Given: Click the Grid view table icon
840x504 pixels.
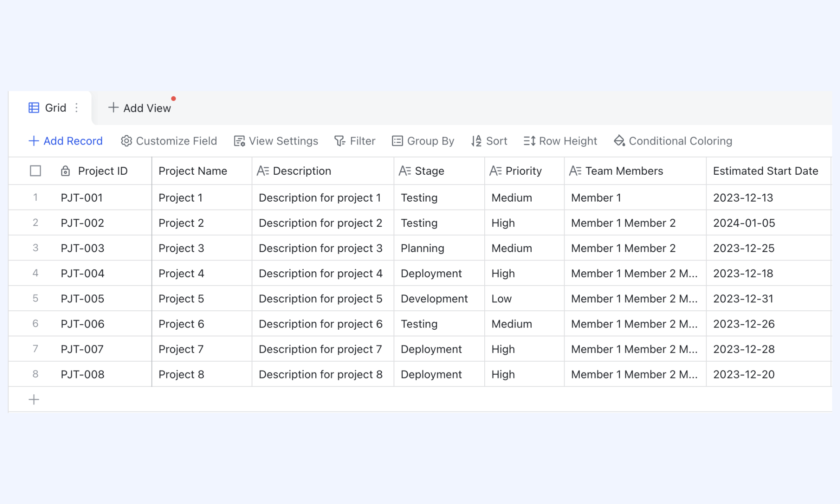Looking at the screenshot, I should (x=34, y=108).
